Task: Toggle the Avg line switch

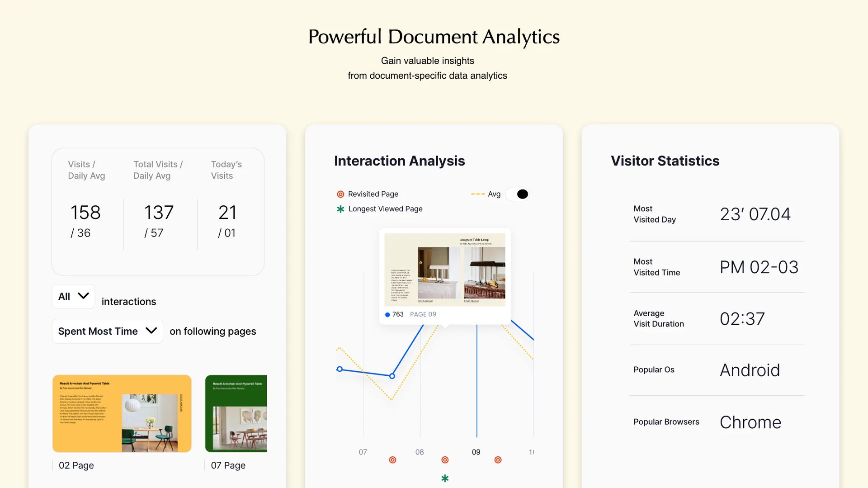Action: pos(518,194)
